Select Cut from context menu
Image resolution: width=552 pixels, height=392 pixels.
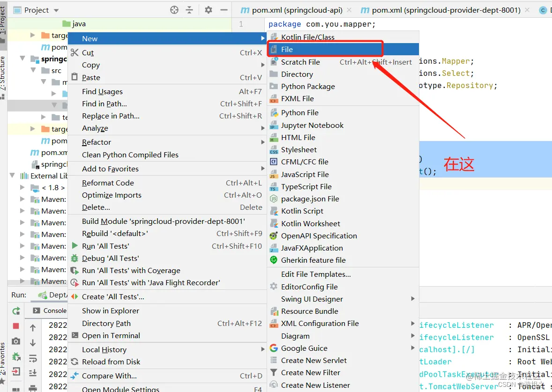[167, 53]
